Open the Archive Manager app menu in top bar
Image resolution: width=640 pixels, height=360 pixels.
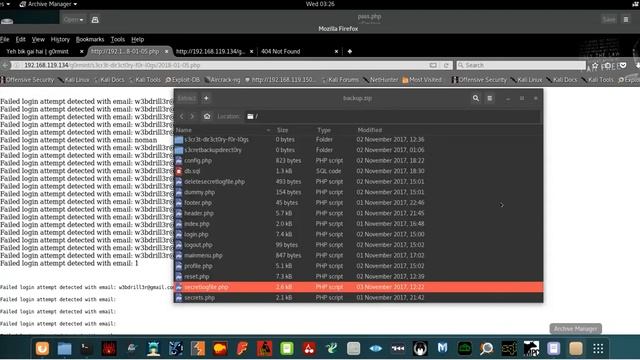pyautogui.click(x=48, y=4)
